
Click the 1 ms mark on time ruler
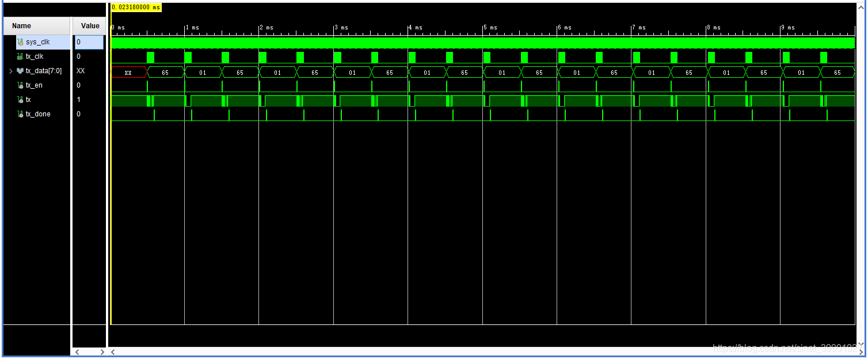[192, 28]
